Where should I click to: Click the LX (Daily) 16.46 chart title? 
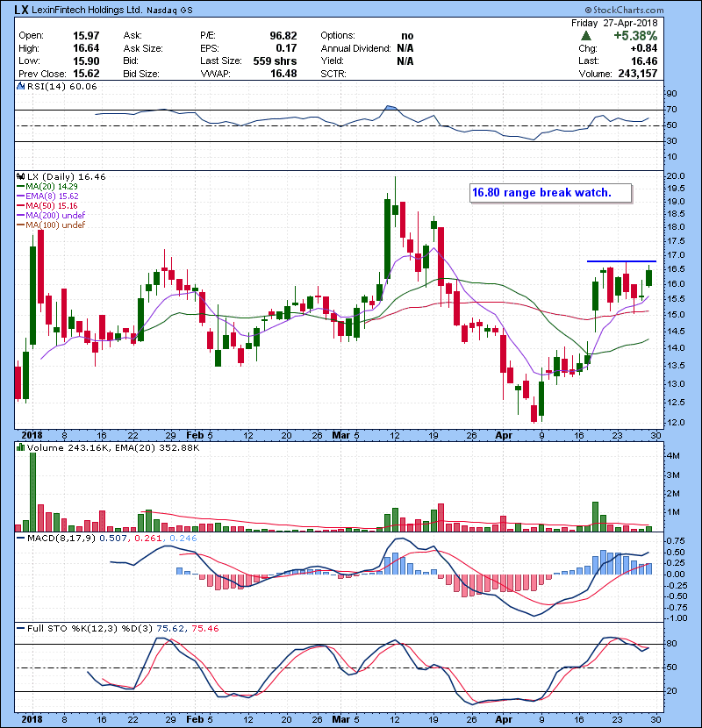67,177
